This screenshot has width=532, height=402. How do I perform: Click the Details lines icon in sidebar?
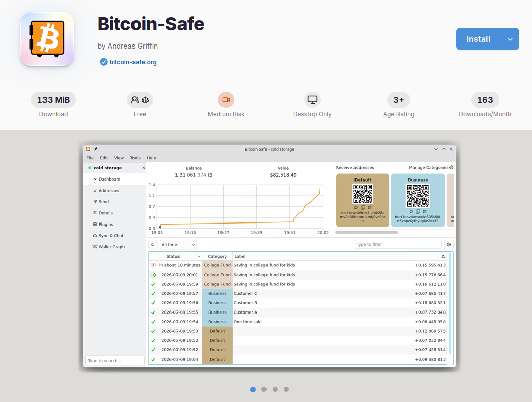point(95,213)
